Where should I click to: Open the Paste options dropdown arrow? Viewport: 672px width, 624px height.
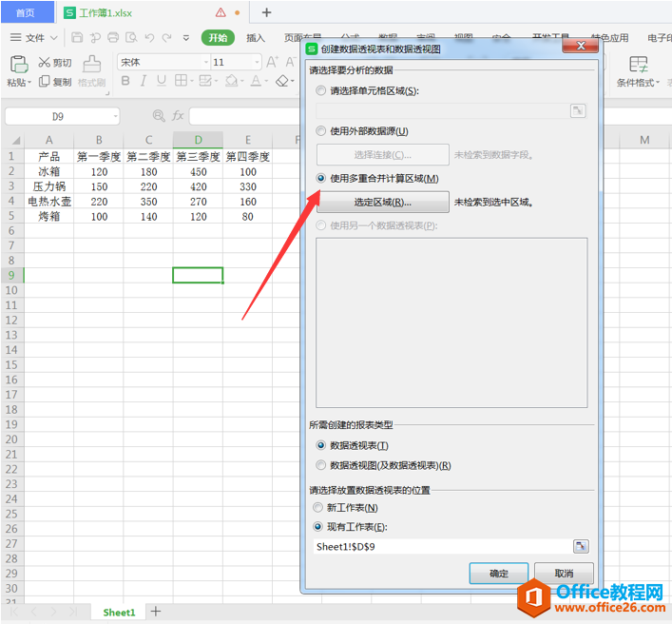pyautogui.click(x=29, y=82)
